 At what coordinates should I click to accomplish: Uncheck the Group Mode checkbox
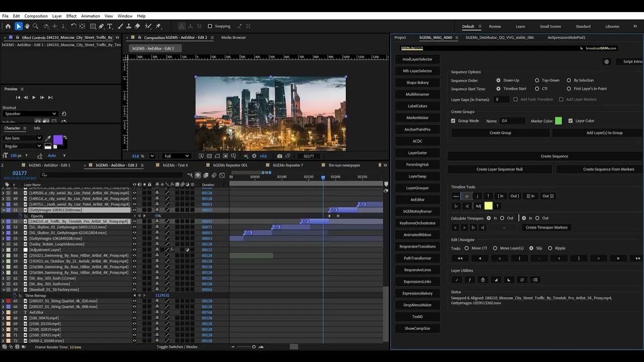[x=453, y=121]
